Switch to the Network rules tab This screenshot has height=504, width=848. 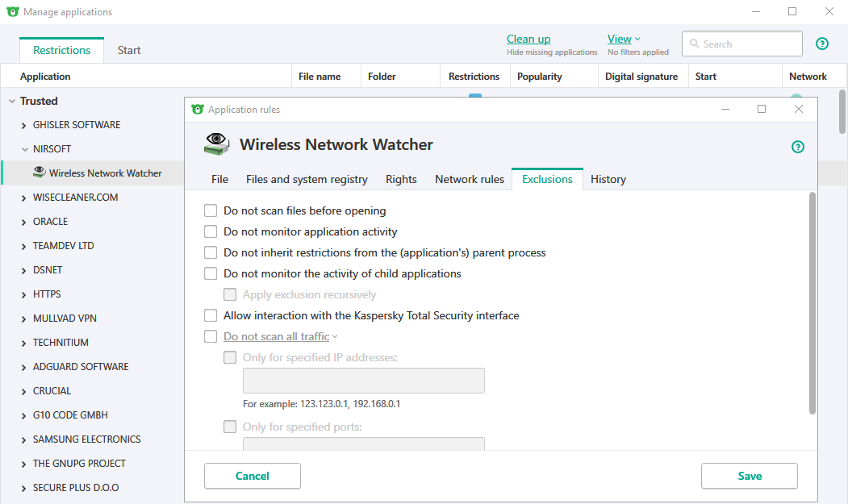tap(470, 179)
